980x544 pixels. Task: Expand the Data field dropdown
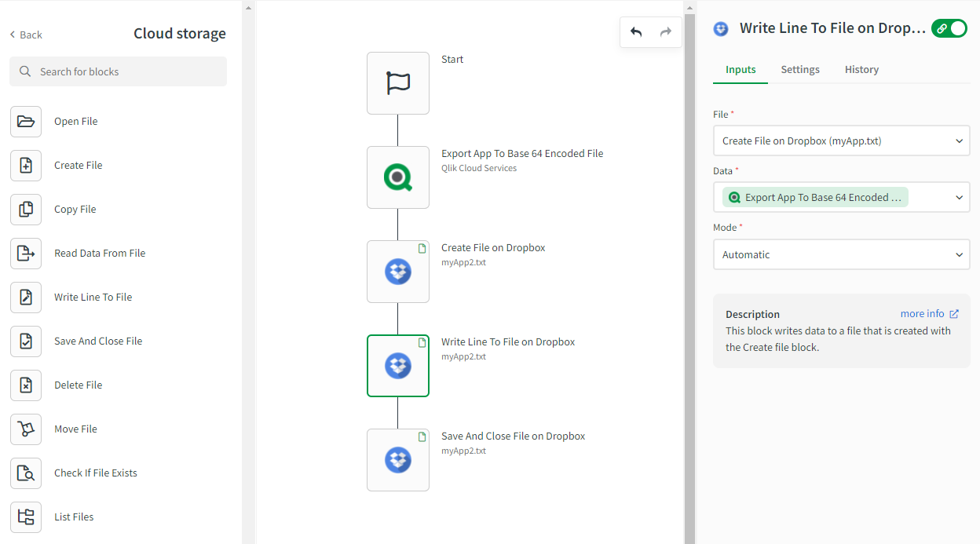(x=959, y=198)
